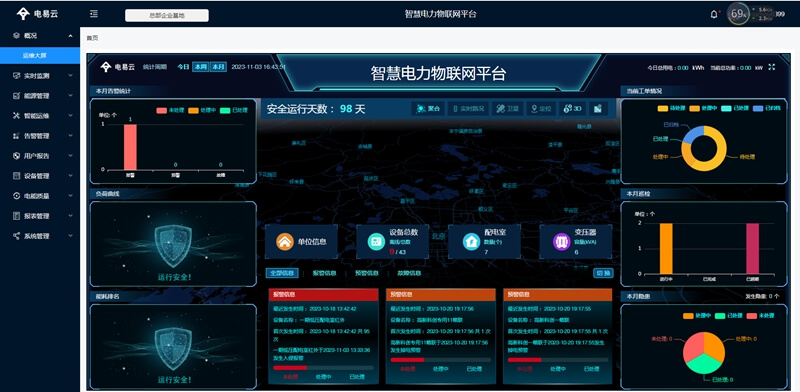This screenshot has width=800, height=392.
Task: Click the teal 设备总数 device icon
Action: click(x=376, y=241)
